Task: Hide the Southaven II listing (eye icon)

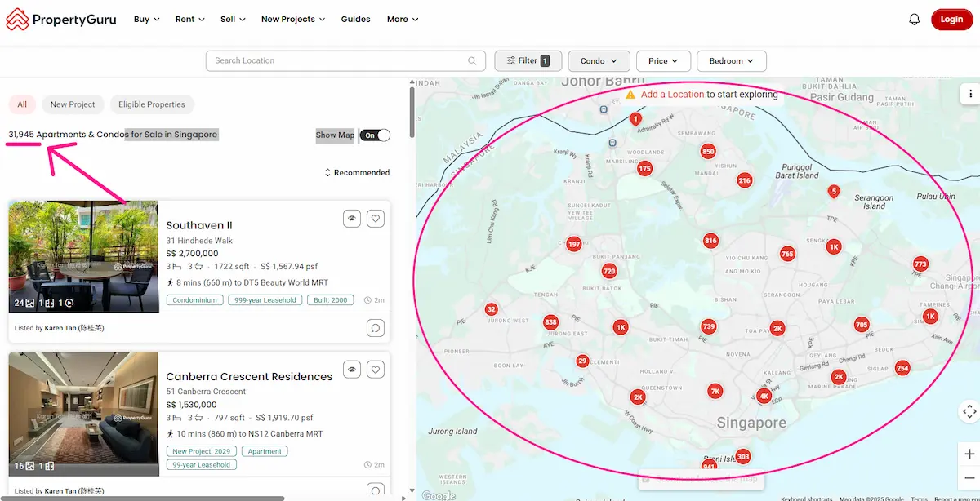Action: (x=352, y=218)
